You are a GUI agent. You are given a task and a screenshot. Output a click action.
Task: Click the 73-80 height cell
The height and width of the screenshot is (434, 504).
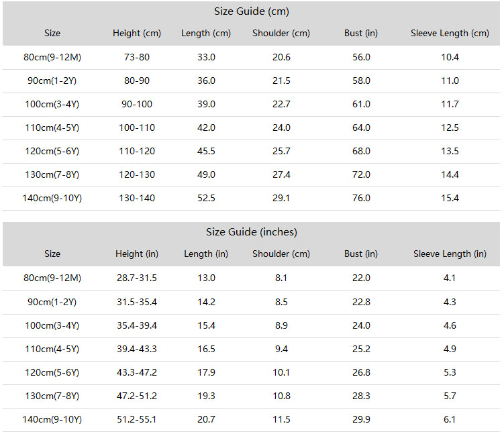click(x=137, y=57)
